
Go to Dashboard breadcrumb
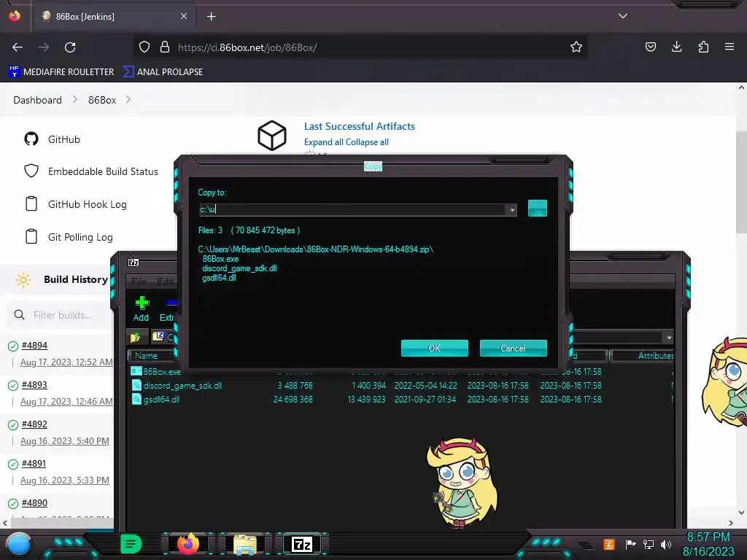38,100
